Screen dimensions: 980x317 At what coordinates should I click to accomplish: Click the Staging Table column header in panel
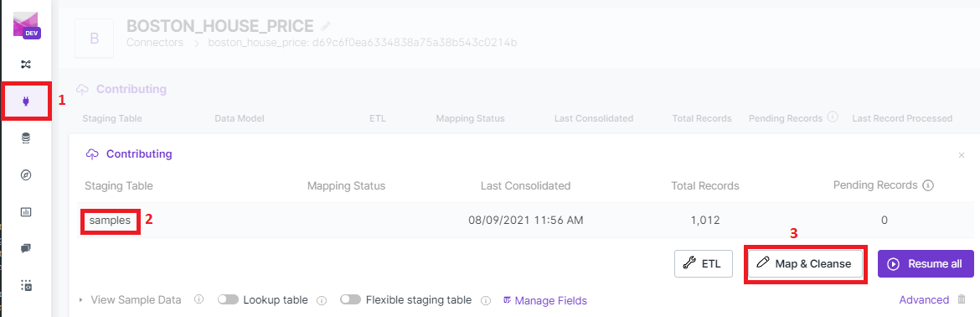click(x=119, y=185)
